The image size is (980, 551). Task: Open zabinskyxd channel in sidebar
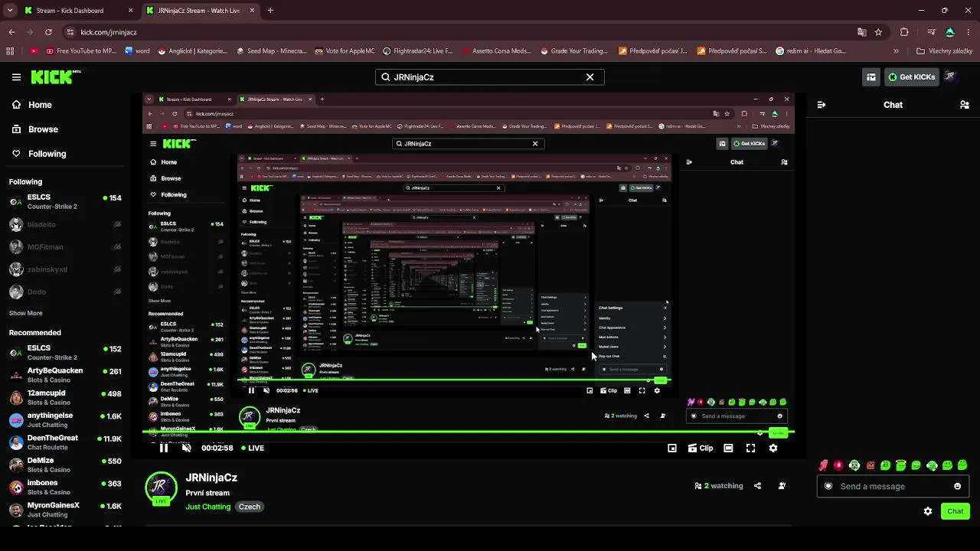(65, 269)
